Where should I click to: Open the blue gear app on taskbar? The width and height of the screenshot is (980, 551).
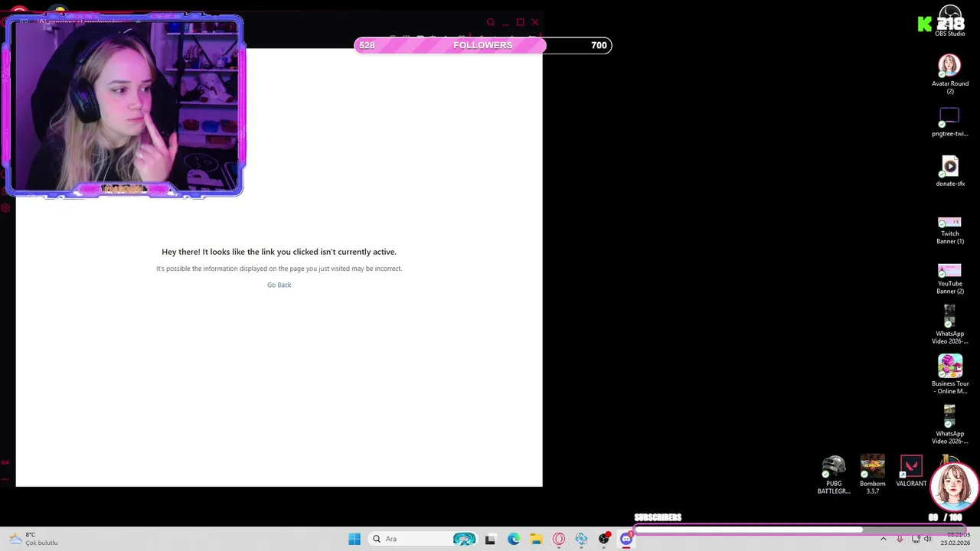tap(581, 539)
